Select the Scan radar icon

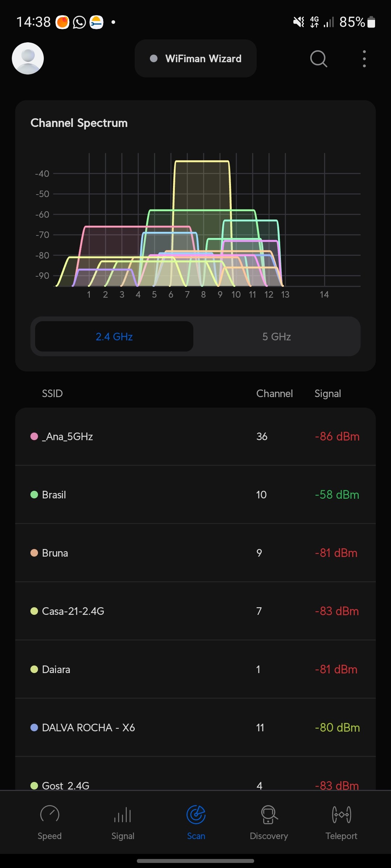(196, 815)
